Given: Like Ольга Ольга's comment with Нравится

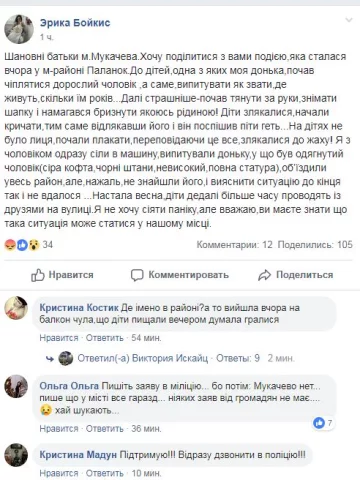Looking at the screenshot, I should 59,429.
